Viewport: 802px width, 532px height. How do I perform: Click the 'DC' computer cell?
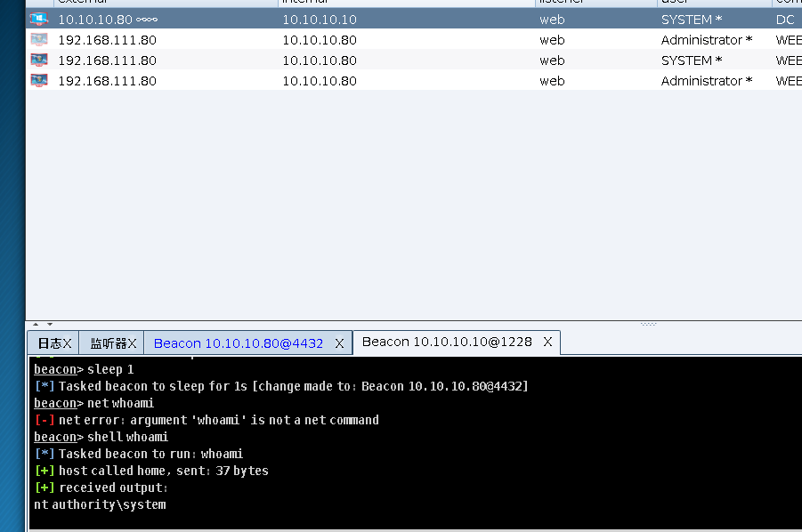point(785,20)
